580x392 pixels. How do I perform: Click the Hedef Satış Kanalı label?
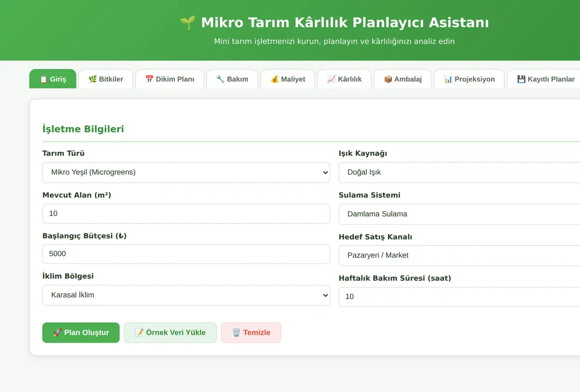coord(376,237)
